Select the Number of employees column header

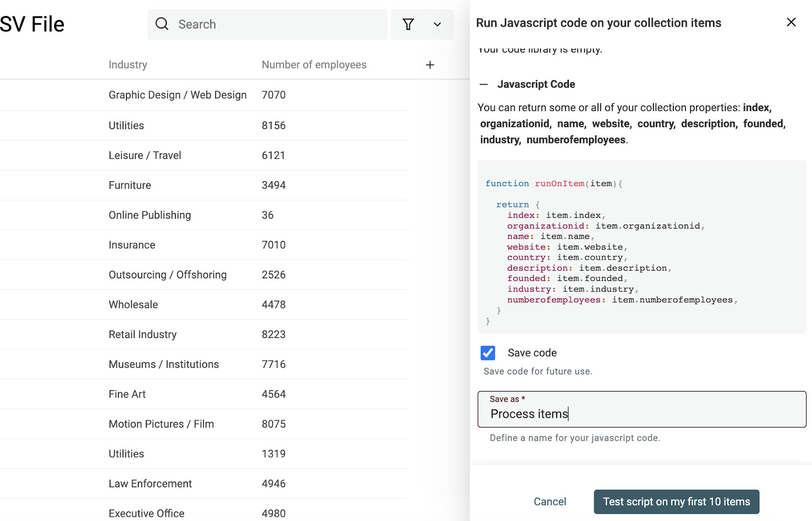point(314,64)
